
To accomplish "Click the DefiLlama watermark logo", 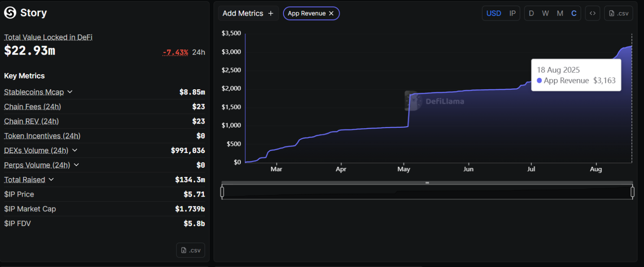I will [x=434, y=101].
